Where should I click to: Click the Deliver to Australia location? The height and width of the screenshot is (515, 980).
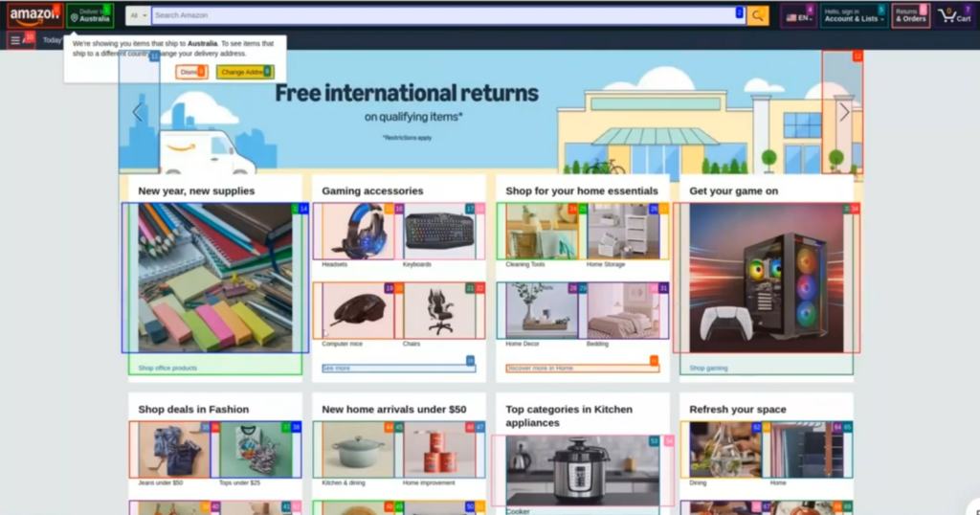(90, 16)
